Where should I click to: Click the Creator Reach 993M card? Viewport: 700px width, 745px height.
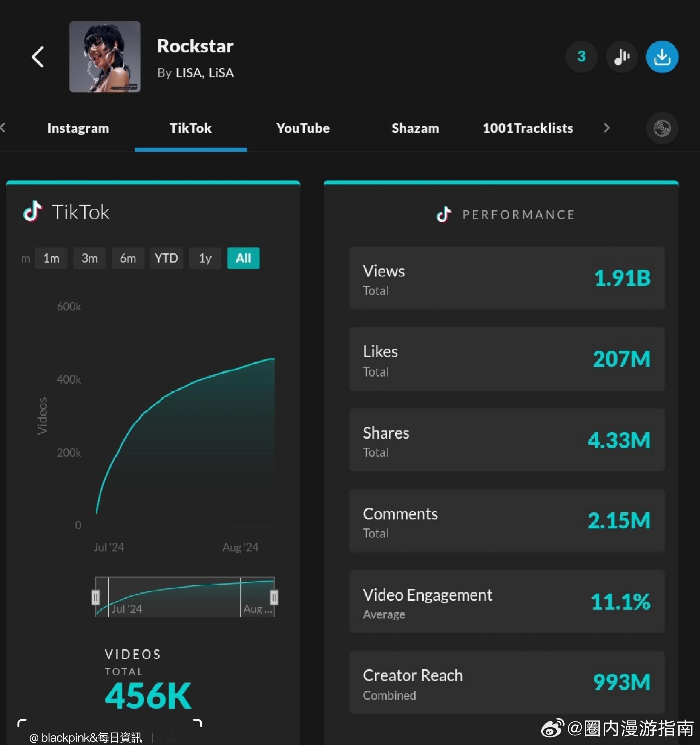point(507,682)
